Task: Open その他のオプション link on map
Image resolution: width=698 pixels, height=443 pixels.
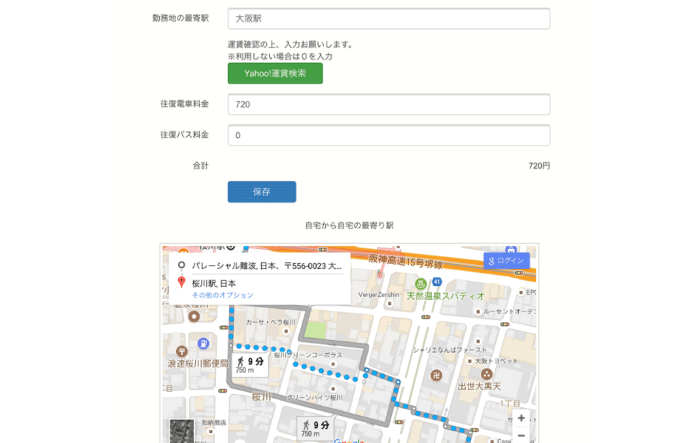Action: point(223,296)
